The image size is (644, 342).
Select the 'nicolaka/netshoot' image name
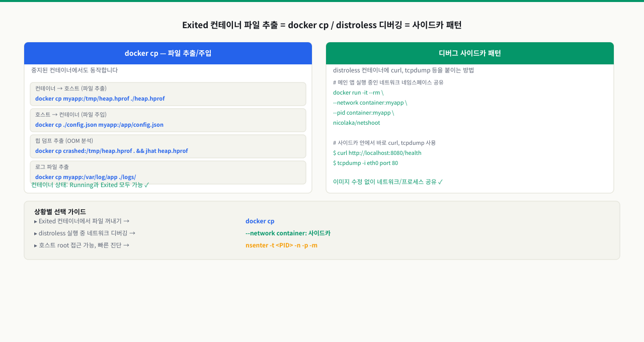[x=357, y=123]
